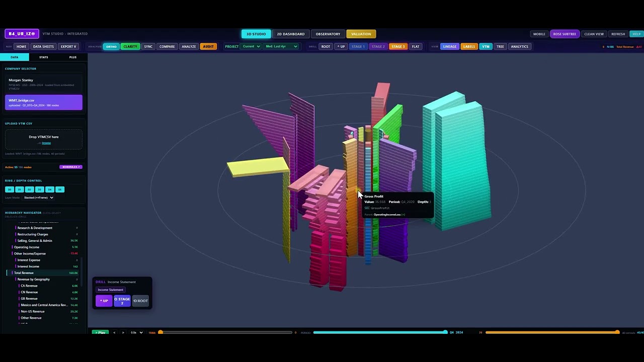Step to previous period arrow
The height and width of the screenshot is (362, 644).
point(114,332)
